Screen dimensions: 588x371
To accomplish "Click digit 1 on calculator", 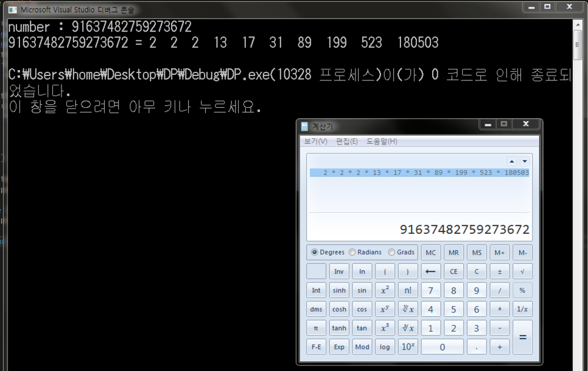I will coord(430,328).
